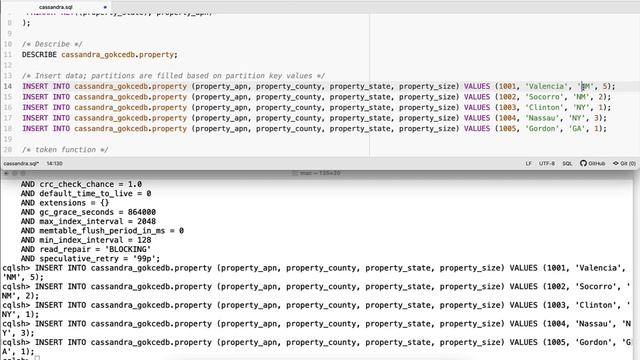640x360 pixels.
Task: Click line number 14 in the editor gutter
Action: coord(8,87)
